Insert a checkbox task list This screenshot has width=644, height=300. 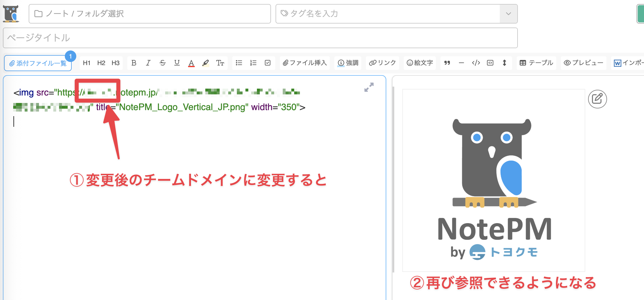(268, 63)
